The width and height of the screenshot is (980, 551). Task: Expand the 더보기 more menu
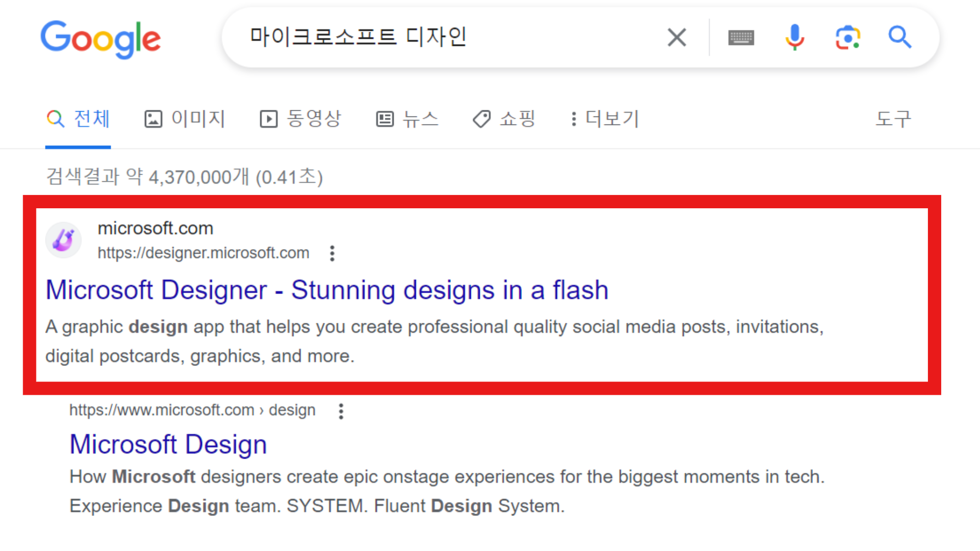coord(605,119)
